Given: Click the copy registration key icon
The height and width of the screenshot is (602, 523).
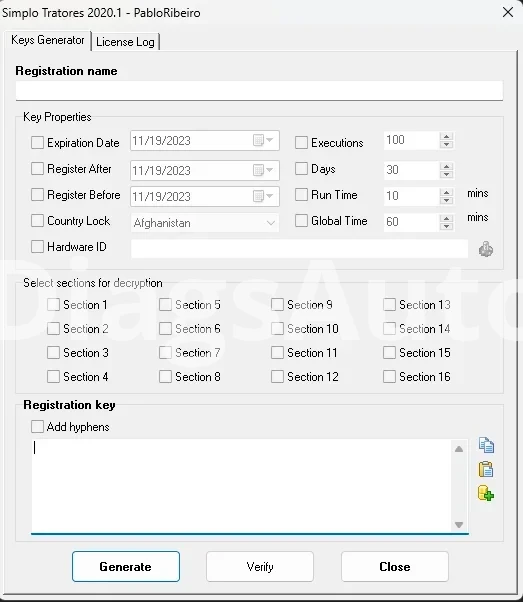Looking at the screenshot, I should pos(486,445).
